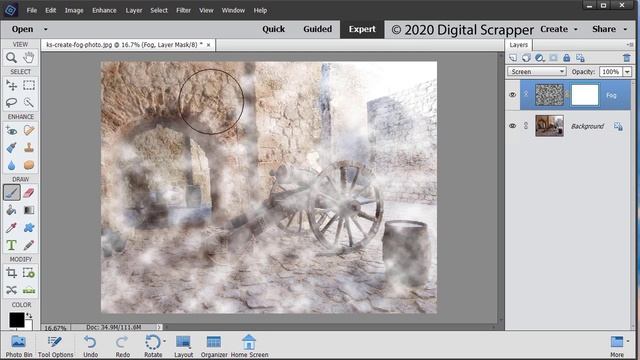Hide the Fog layer
This screenshot has width=640, height=360.
(x=513, y=95)
